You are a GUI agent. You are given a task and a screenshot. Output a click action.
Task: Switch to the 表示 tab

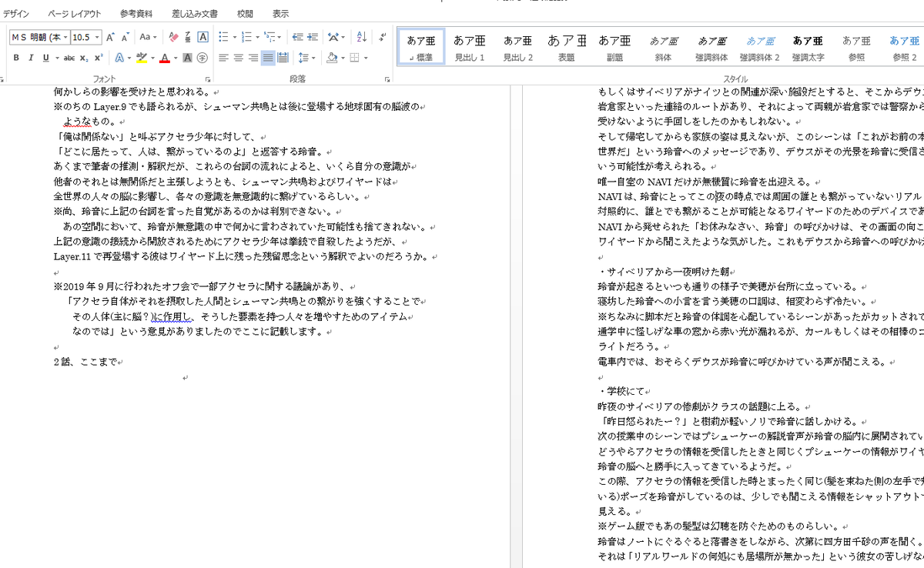click(x=281, y=14)
